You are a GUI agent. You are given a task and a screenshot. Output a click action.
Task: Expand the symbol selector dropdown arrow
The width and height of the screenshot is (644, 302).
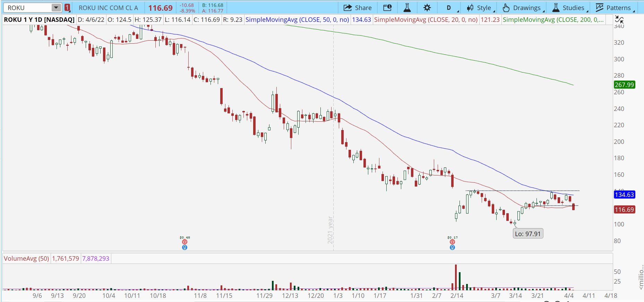(x=56, y=8)
